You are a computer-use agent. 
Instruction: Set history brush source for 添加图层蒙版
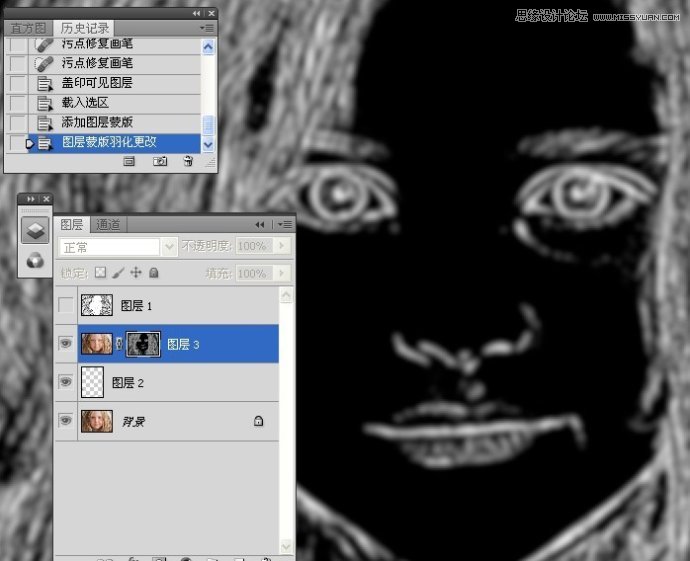tap(18, 123)
